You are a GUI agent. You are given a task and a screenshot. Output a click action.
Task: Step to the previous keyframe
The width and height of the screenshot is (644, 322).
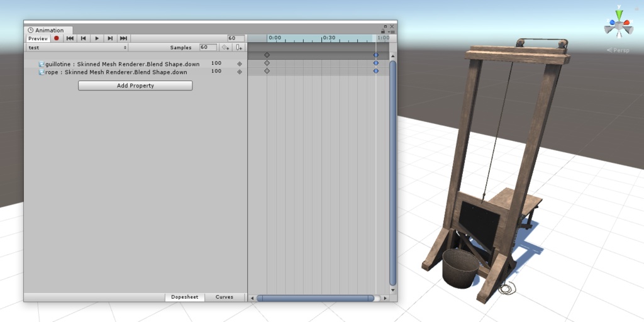[x=84, y=38]
